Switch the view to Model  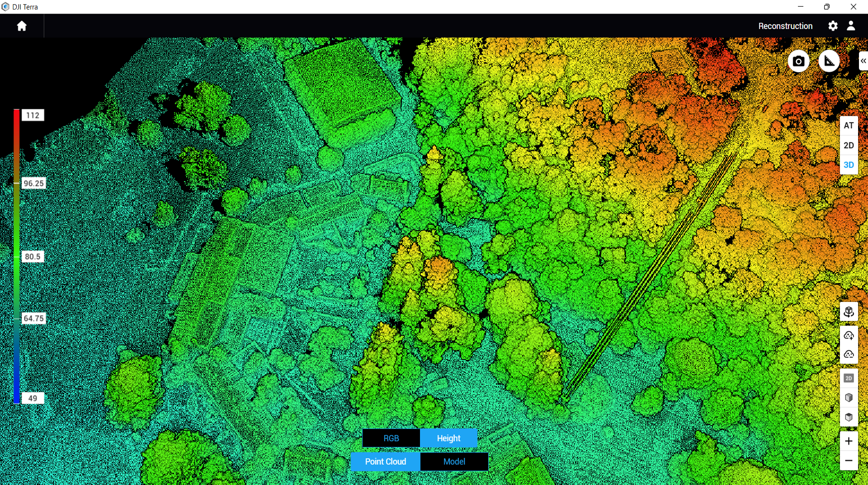454,461
